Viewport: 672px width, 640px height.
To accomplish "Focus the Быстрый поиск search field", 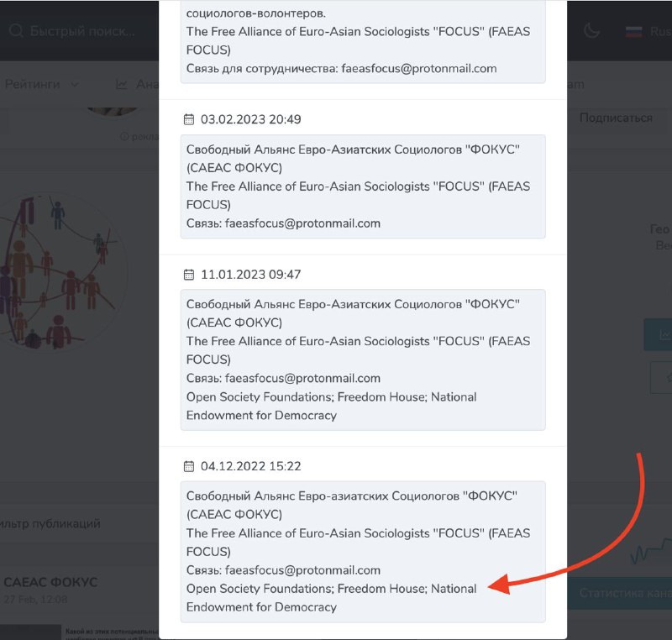I will (82, 31).
